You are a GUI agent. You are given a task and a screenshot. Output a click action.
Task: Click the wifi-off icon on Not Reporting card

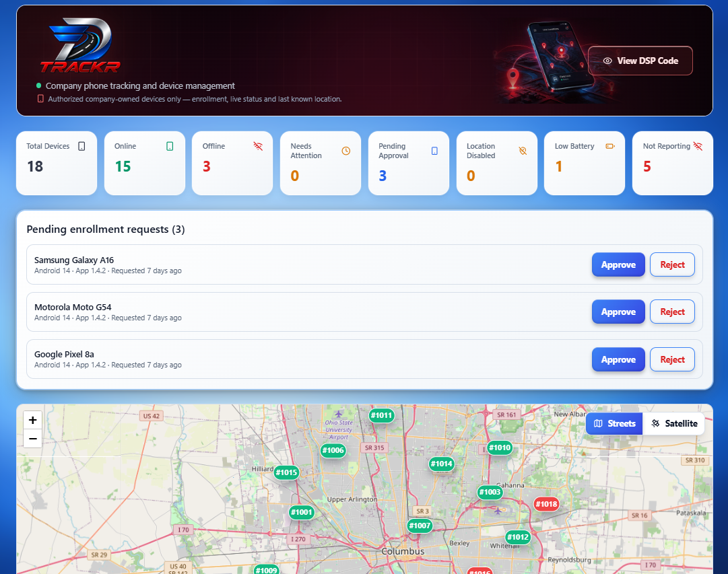point(698,146)
